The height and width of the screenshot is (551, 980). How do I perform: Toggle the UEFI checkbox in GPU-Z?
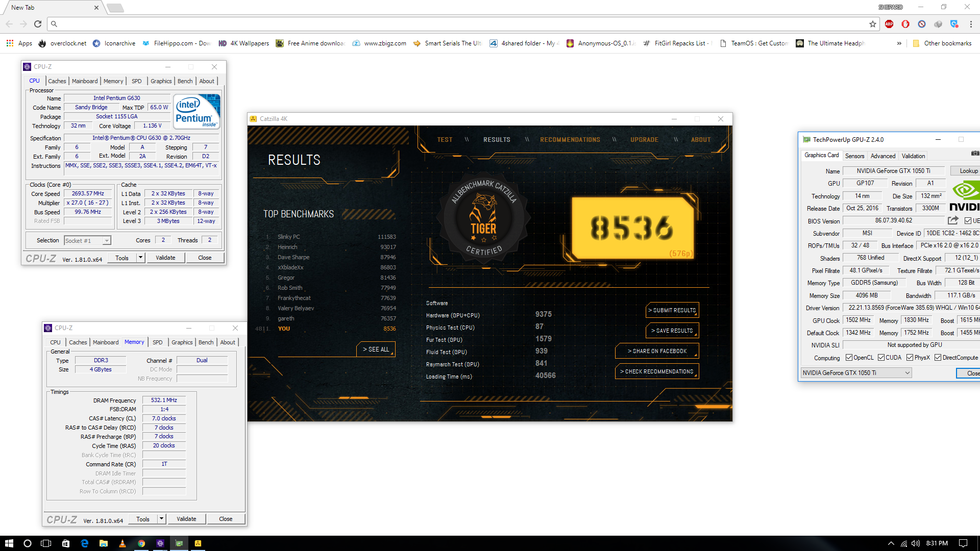(x=968, y=221)
